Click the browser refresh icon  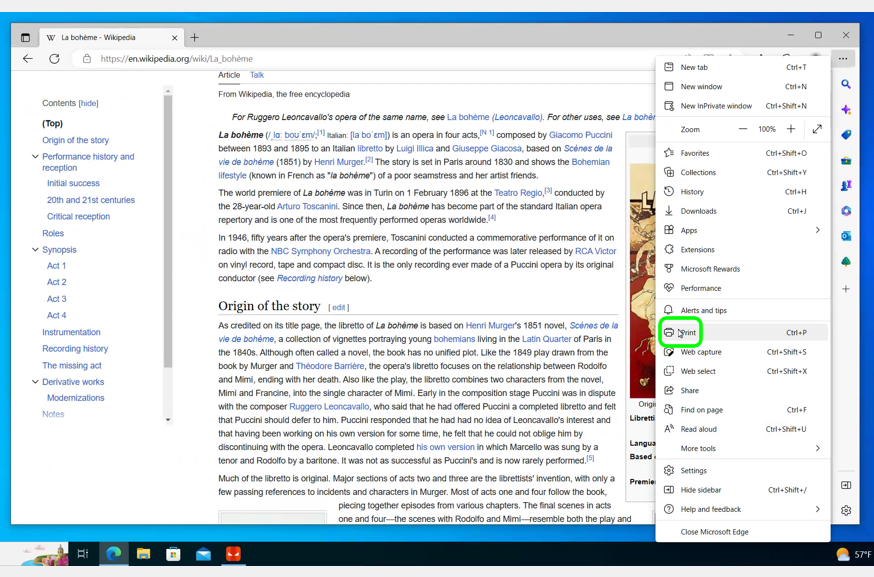pyautogui.click(x=54, y=59)
